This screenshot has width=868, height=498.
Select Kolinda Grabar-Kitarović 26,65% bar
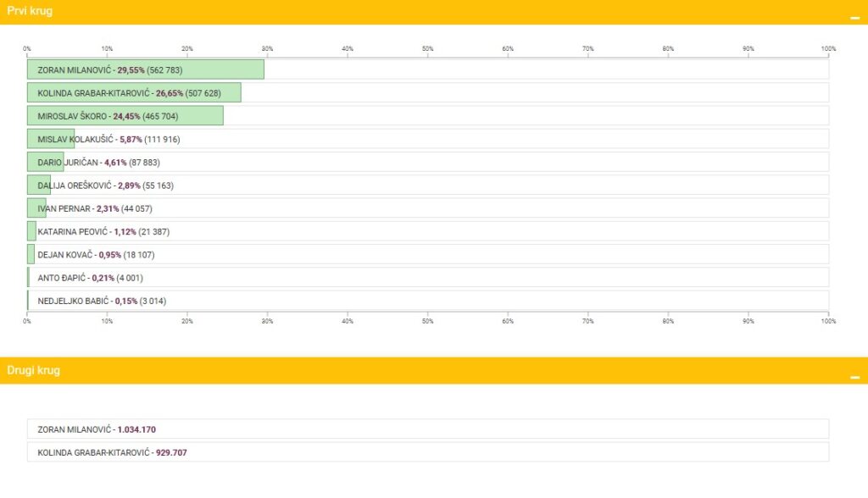coord(134,92)
